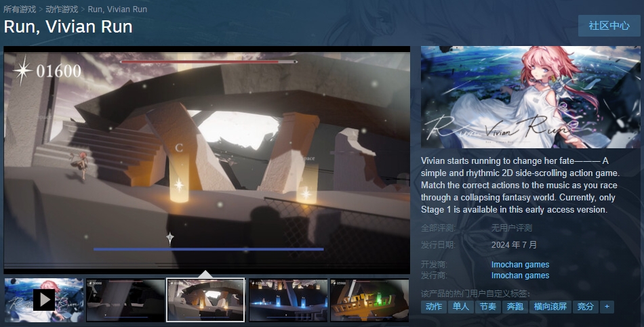Select the 竞分 tag

click(x=585, y=307)
